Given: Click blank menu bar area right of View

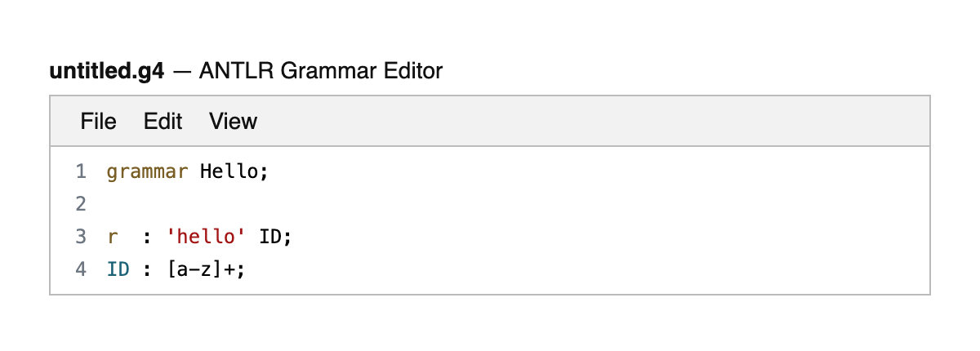Looking at the screenshot, I should 572,122.
